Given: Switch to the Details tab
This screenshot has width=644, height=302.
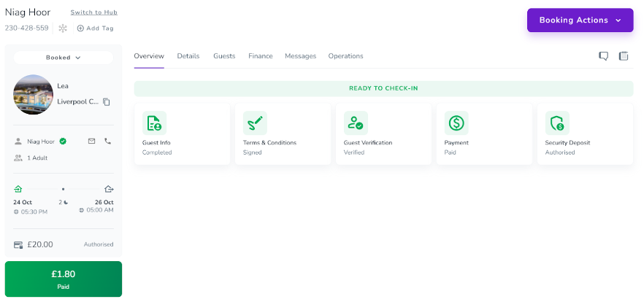Looking at the screenshot, I should pyautogui.click(x=188, y=56).
